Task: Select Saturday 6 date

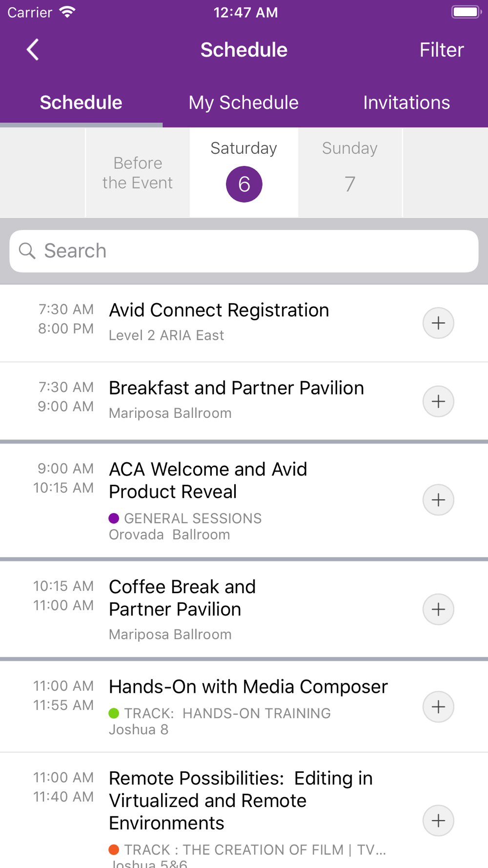Action: point(244,173)
